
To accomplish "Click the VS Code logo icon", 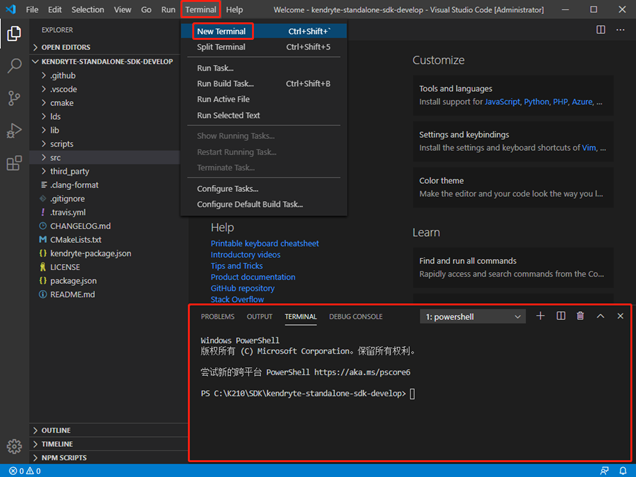I will (11, 9).
